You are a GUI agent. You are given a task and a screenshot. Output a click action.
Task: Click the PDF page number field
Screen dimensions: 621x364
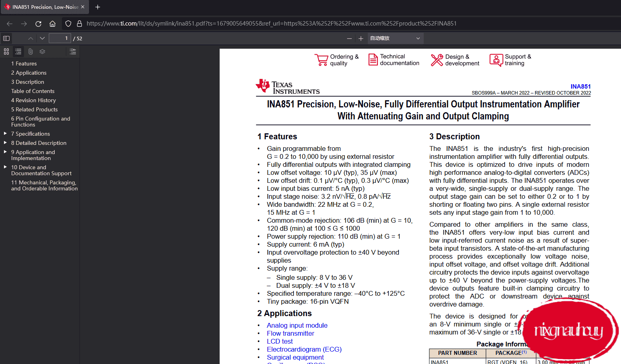coord(60,38)
